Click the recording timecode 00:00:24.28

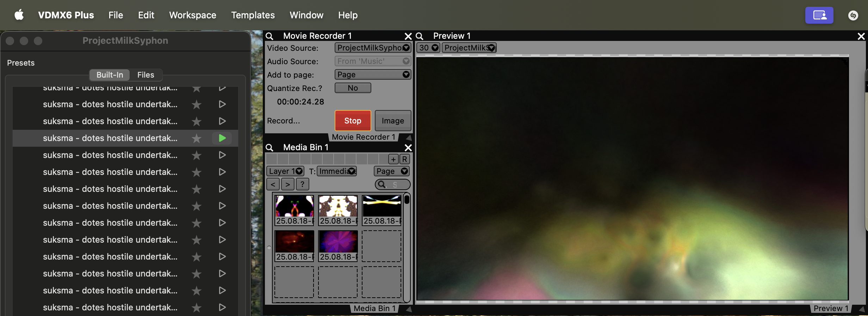[300, 102]
